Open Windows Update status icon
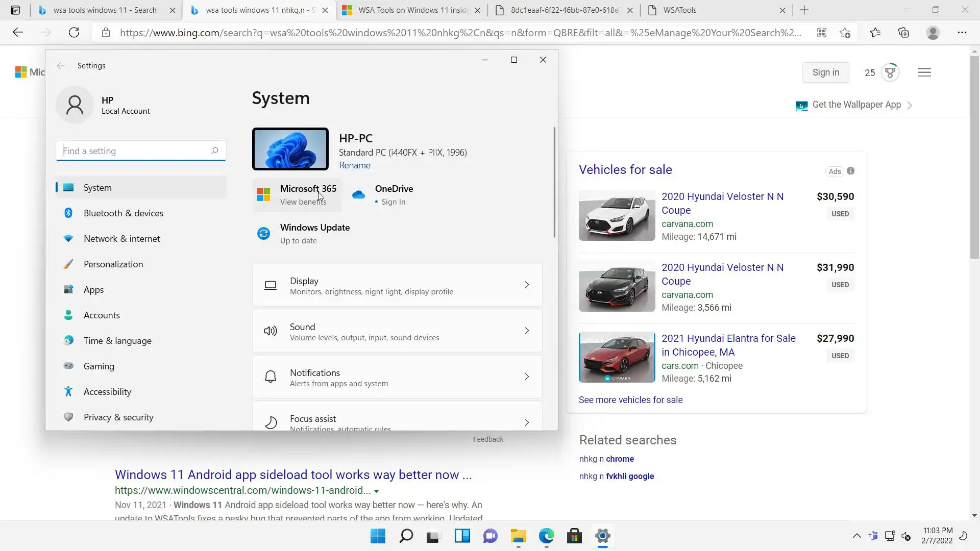Image resolution: width=980 pixels, height=551 pixels. pos(263,234)
